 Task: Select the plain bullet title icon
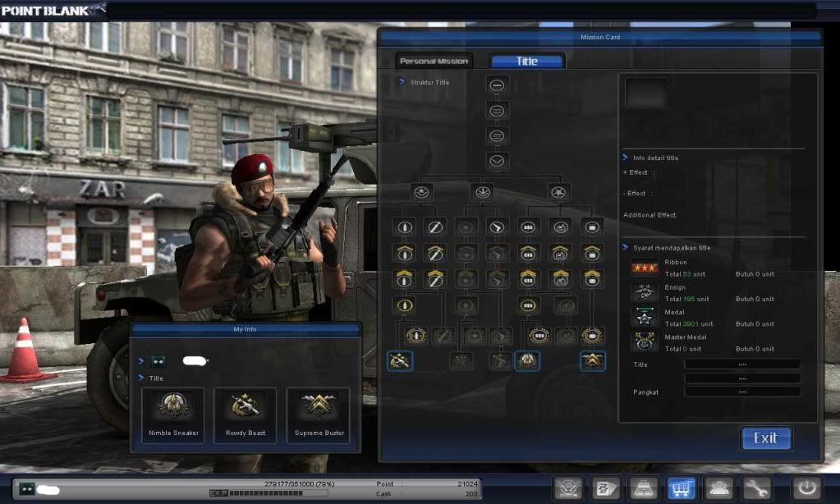pyautogui.click(x=405, y=227)
